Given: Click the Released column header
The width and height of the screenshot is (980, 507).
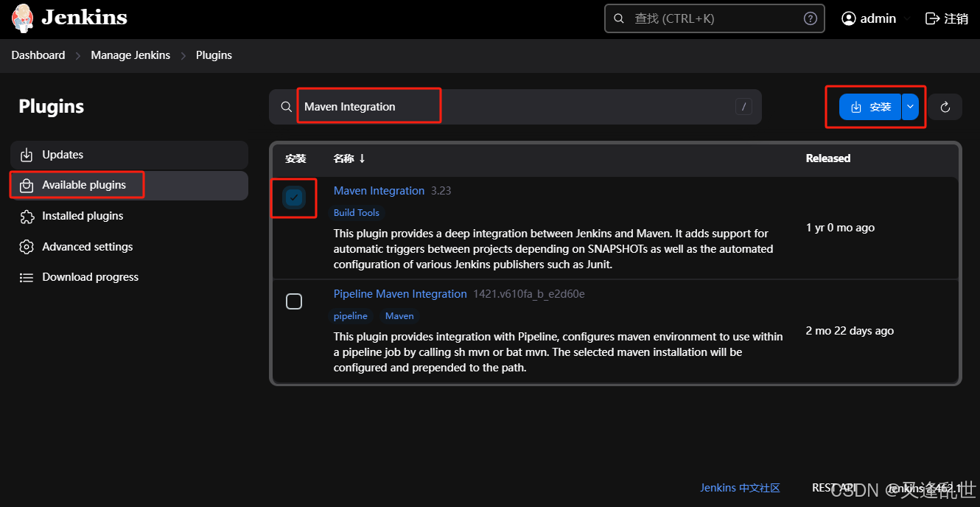Looking at the screenshot, I should (828, 158).
